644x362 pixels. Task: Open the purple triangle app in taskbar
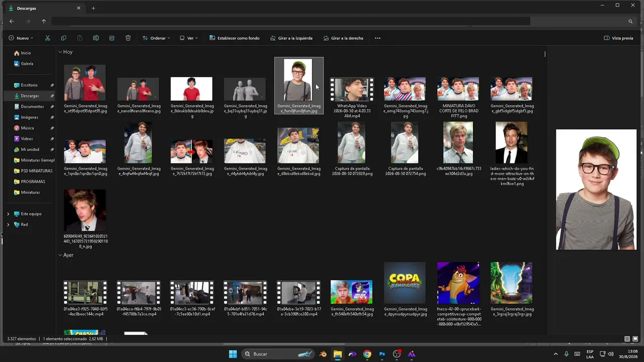tap(412, 354)
